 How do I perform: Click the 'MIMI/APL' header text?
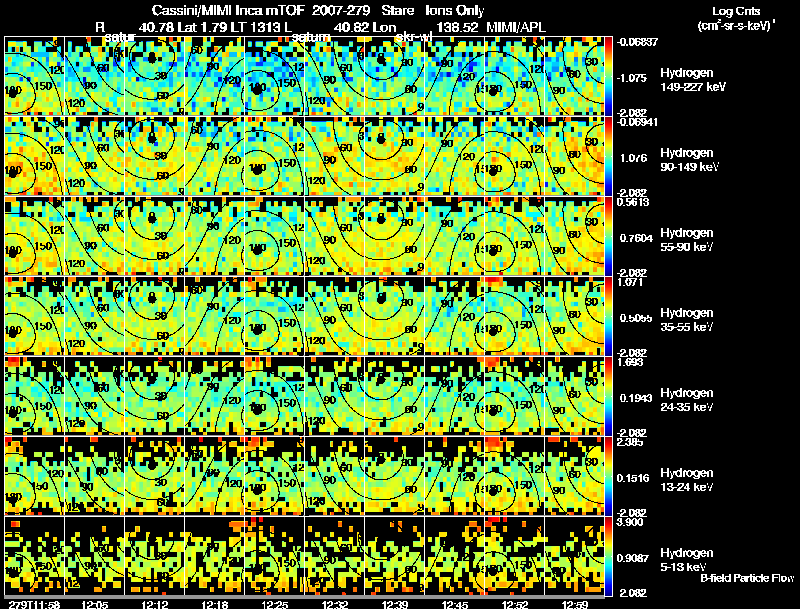coord(516,27)
